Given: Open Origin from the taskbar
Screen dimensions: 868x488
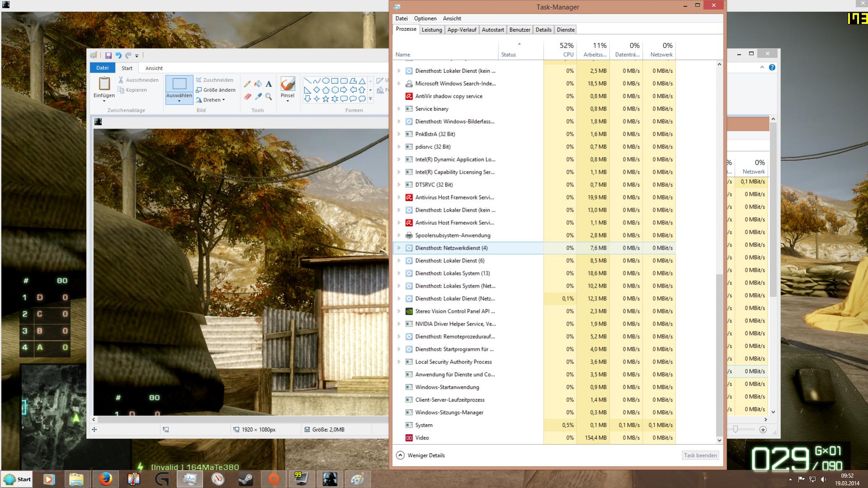Looking at the screenshot, I should coord(274,479).
